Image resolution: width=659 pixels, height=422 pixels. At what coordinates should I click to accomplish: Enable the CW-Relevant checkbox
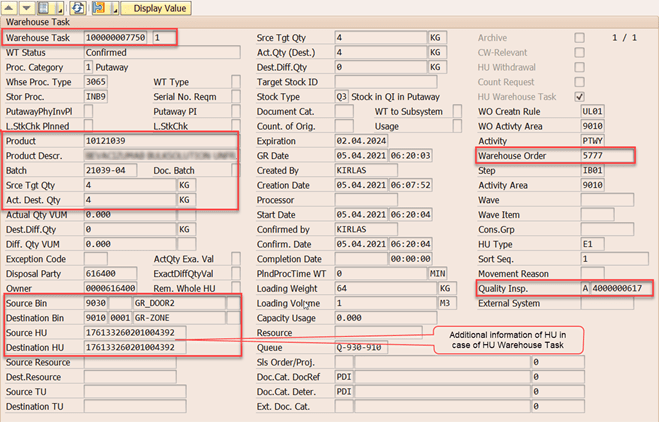pyautogui.click(x=579, y=52)
